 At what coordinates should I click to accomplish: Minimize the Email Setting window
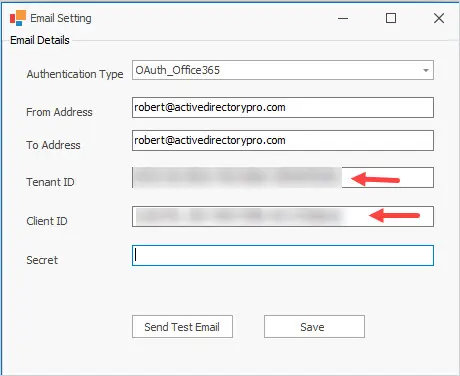coord(343,18)
